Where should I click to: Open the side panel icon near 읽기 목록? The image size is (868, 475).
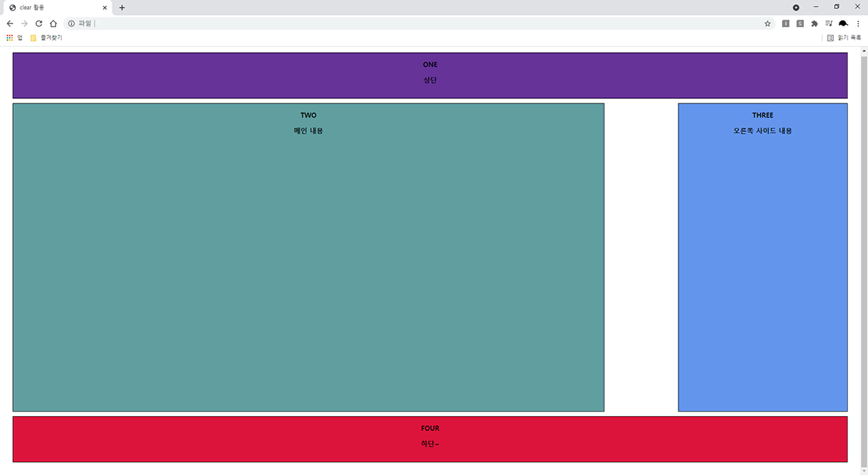pyautogui.click(x=830, y=37)
